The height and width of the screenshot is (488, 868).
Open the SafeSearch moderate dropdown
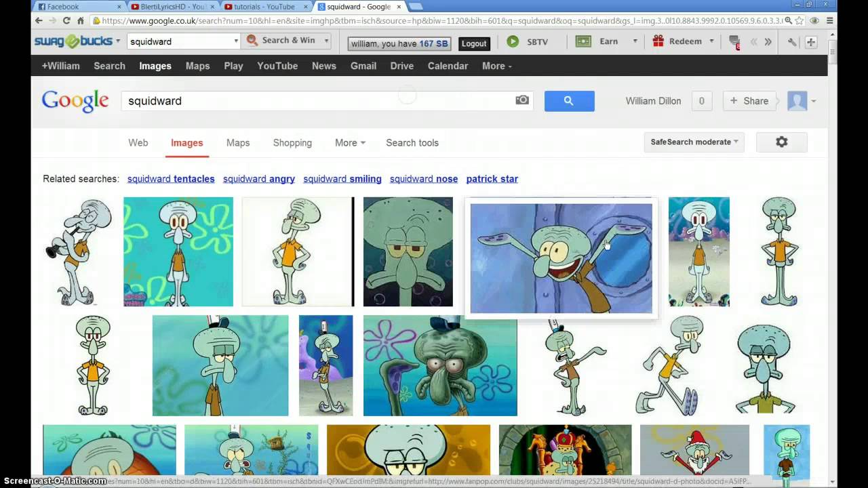click(694, 142)
